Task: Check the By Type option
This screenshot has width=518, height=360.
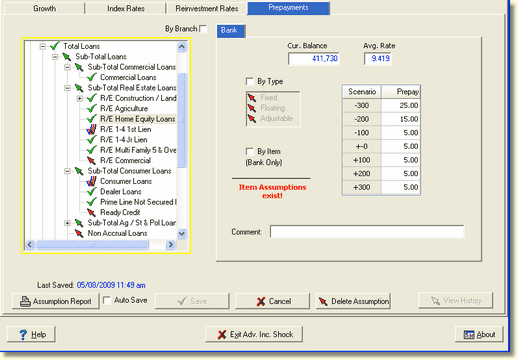Action: pyautogui.click(x=249, y=81)
